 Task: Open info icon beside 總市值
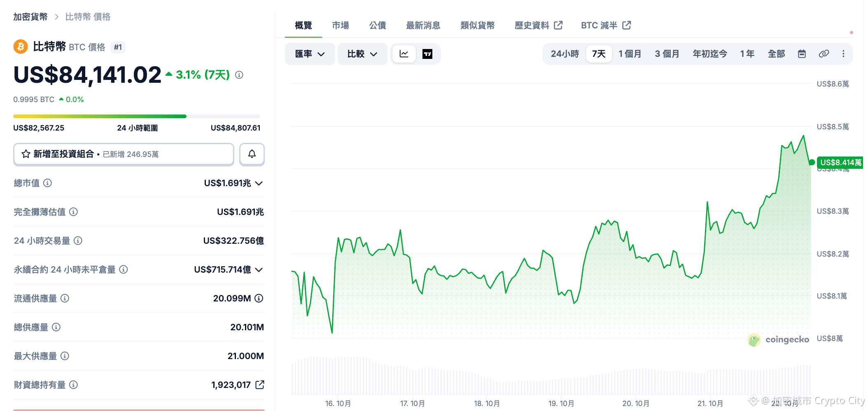click(48, 183)
